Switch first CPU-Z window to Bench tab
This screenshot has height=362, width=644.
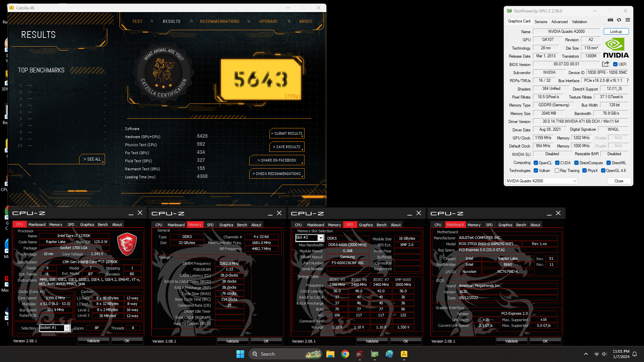tap(103, 225)
